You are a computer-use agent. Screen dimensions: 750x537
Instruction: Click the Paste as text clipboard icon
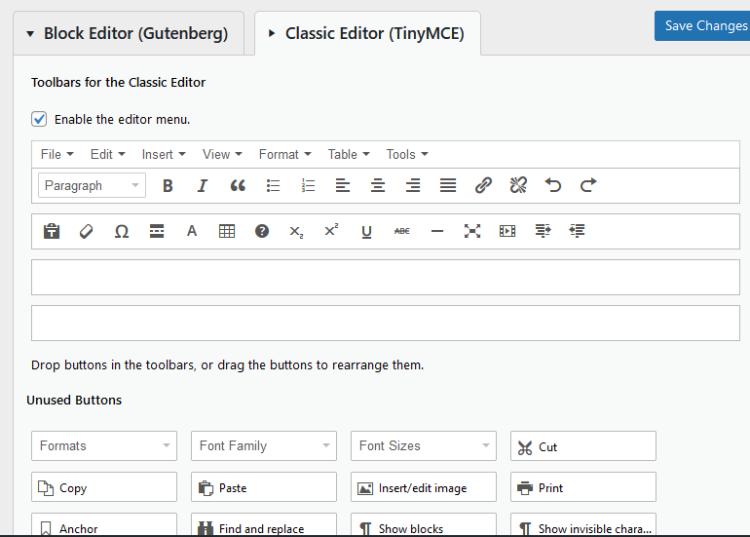click(51, 231)
